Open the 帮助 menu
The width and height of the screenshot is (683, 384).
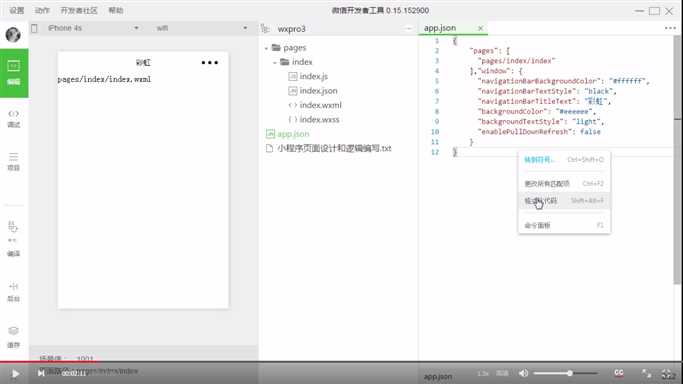coord(116,10)
